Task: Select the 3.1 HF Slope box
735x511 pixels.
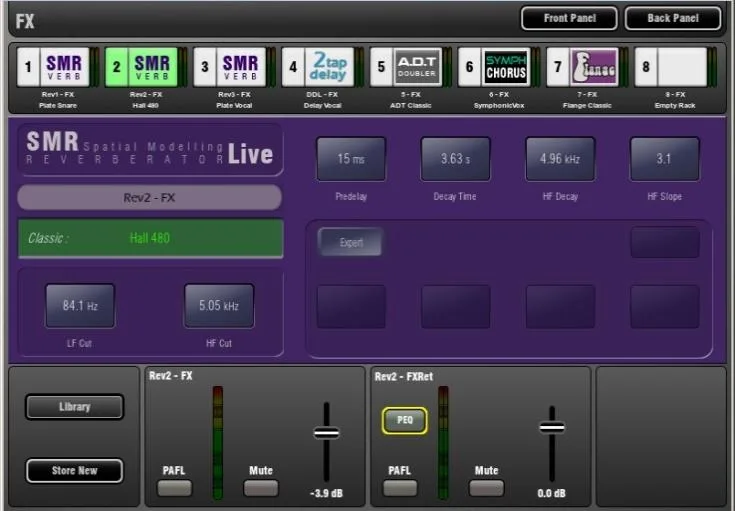Action: 665,159
